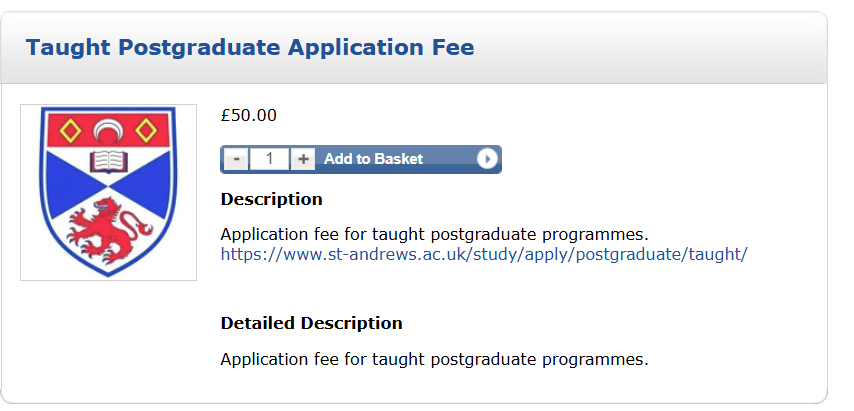Click the left yellow diamond in crest

click(69, 129)
